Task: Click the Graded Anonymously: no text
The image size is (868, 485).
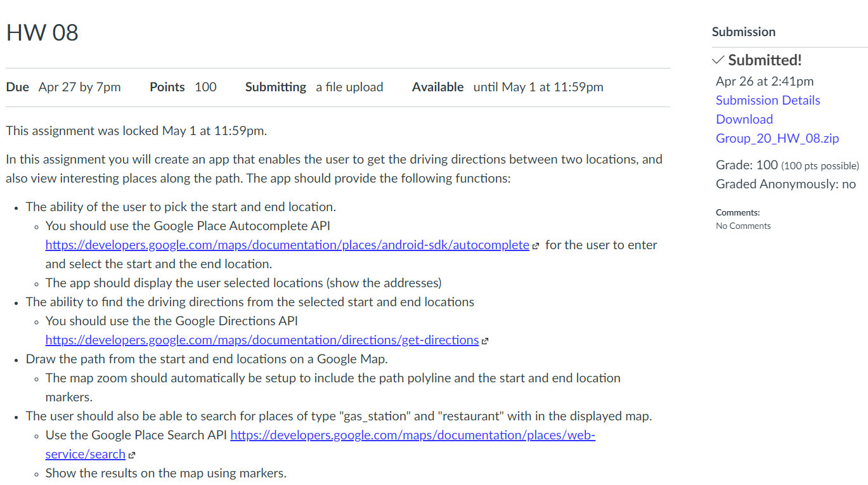Action: click(x=786, y=184)
